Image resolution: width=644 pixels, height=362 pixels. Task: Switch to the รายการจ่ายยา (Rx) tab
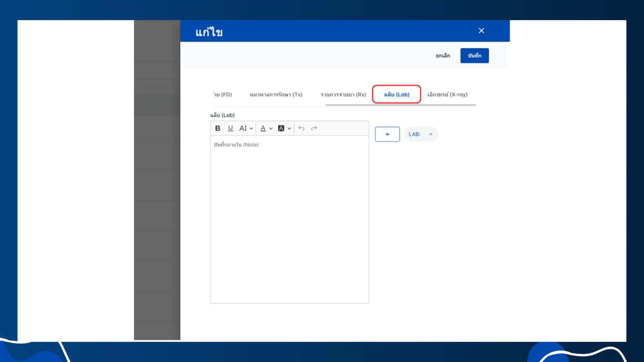coord(343,95)
